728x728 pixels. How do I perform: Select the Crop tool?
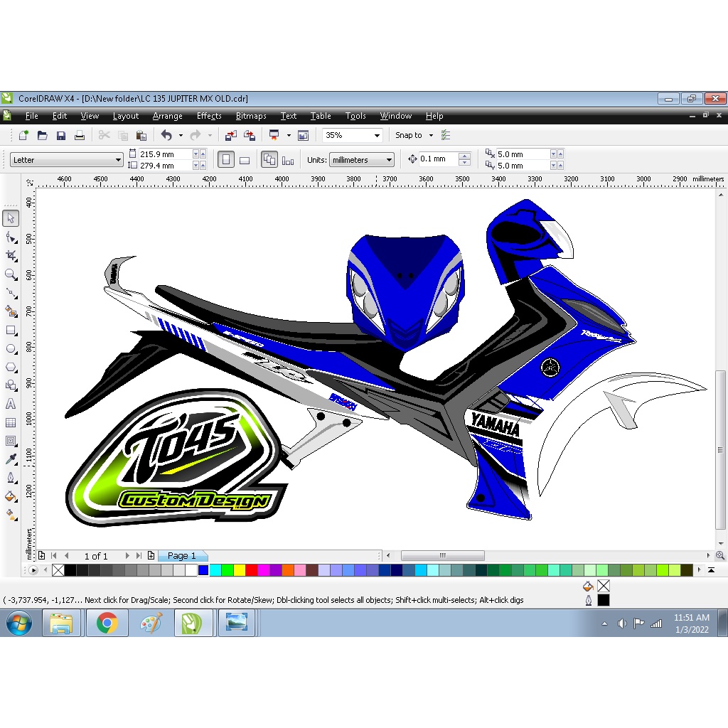pos(10,255)
